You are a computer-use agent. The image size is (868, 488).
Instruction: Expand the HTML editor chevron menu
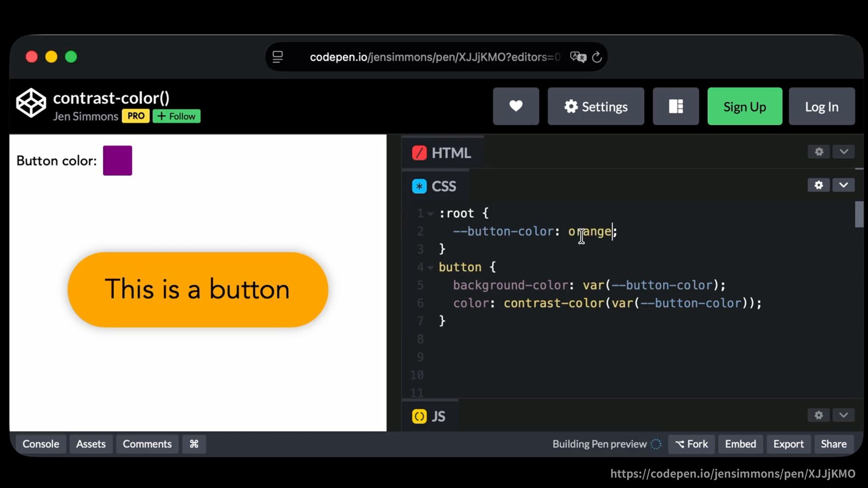pyautogui.click(x=844, y=152)
